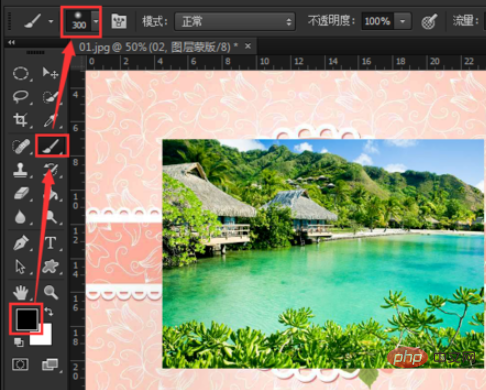Screen dimensions: 486x390
Task: Select the Blur tool
Action: coord(21,217)
